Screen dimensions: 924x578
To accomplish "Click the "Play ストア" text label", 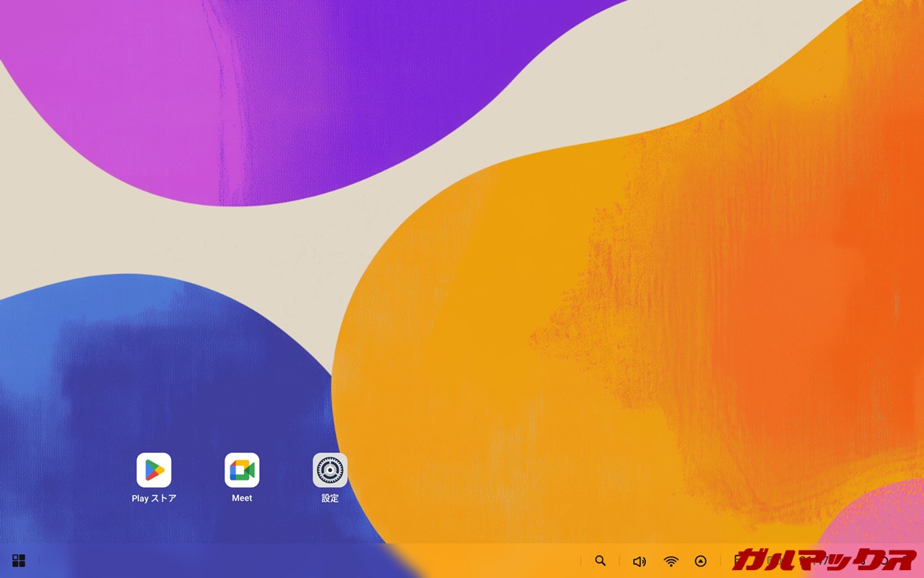I will pos(154,499).
